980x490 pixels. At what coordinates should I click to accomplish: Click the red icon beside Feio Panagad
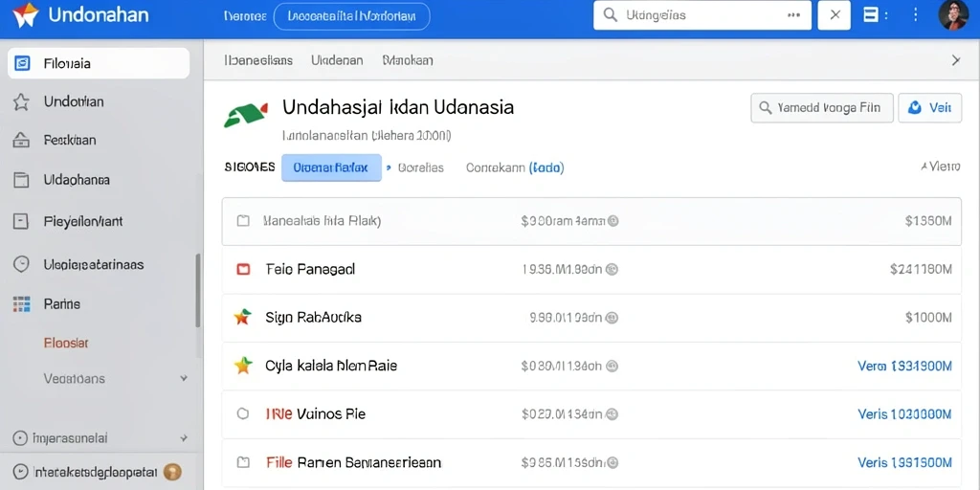243,269
